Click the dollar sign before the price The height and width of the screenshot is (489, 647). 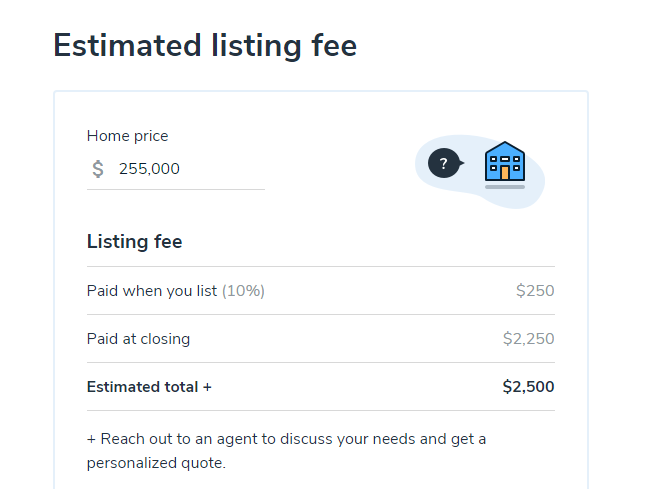coord(98,169)
